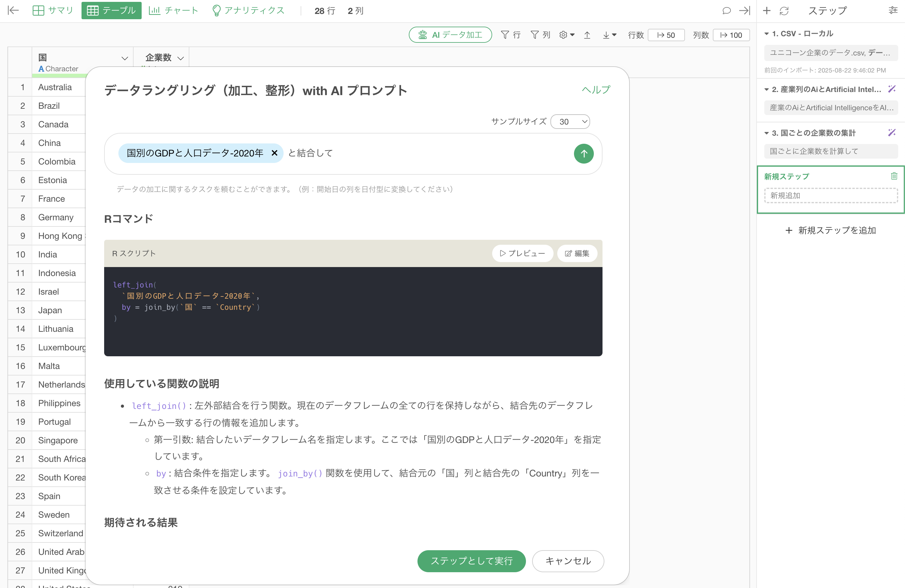Add a step with the plus icon

(x=766, y=10)
